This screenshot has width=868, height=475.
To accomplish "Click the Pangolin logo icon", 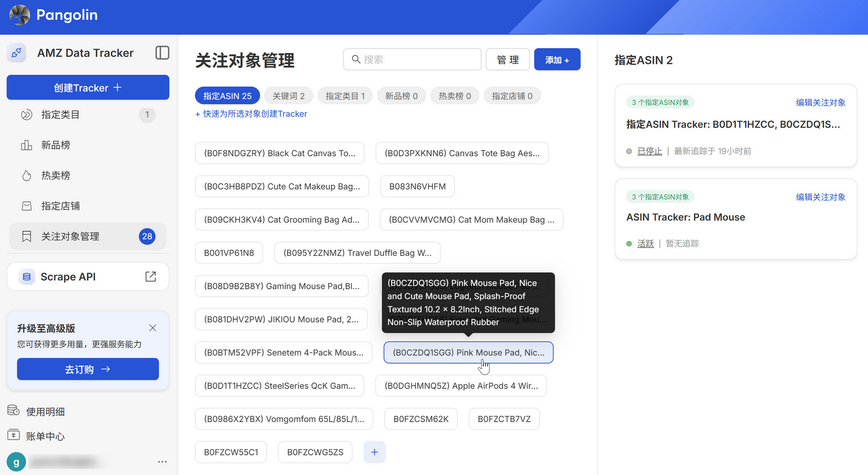I will [20, 15].
